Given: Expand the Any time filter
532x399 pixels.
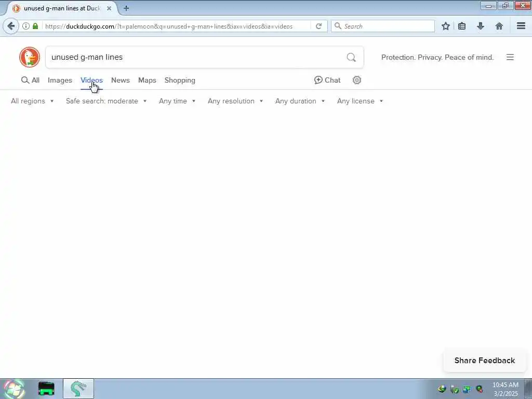Looking at the screenshot, I should click(x=177, y=101).
